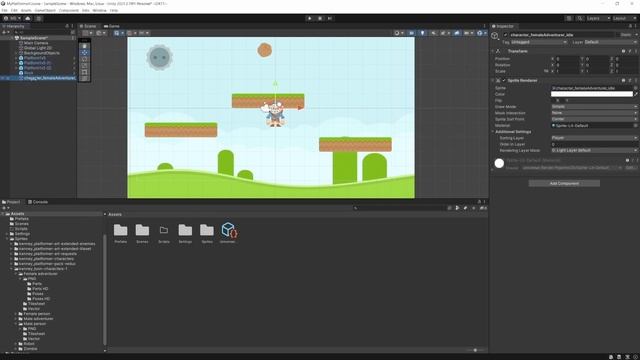The width and height of the screenshot is (640, 360).
Task: Open the Layer dropdown in the Inspector
Action: pyautogui.click(x=610, y=42)
